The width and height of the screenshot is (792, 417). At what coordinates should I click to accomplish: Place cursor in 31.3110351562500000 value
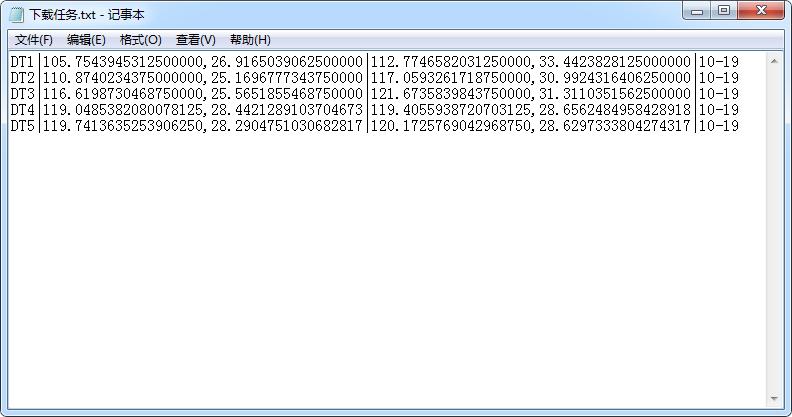pos(615,94)
